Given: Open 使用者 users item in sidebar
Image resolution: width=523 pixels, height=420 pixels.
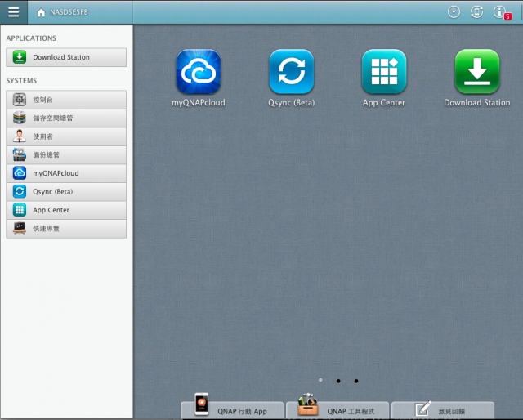Looking at the screenshot, I should pyautogui.click(x=66, y=136).
